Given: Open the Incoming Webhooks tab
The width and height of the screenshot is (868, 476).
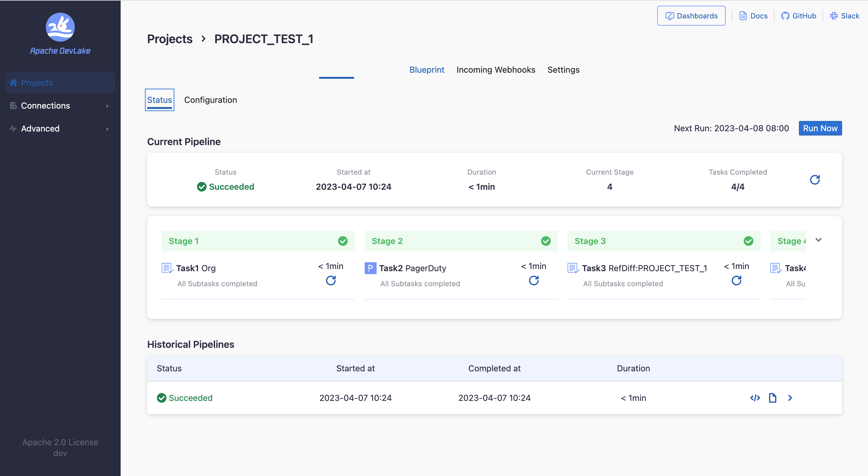Looking at the screenshot, I should tap(495, 70).
